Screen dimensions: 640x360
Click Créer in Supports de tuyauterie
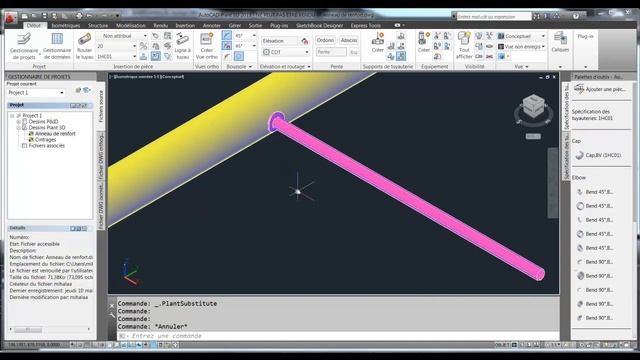378,43
